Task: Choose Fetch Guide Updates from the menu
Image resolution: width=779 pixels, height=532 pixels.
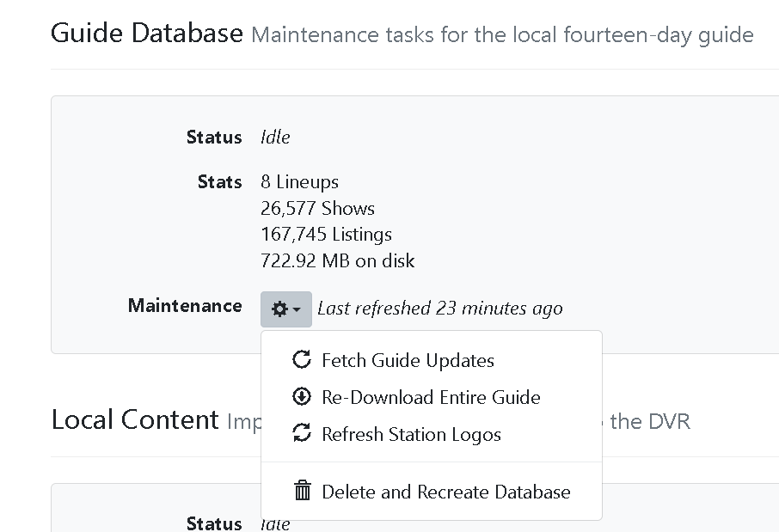Action: pyautogui.click(x=408, y=360)
